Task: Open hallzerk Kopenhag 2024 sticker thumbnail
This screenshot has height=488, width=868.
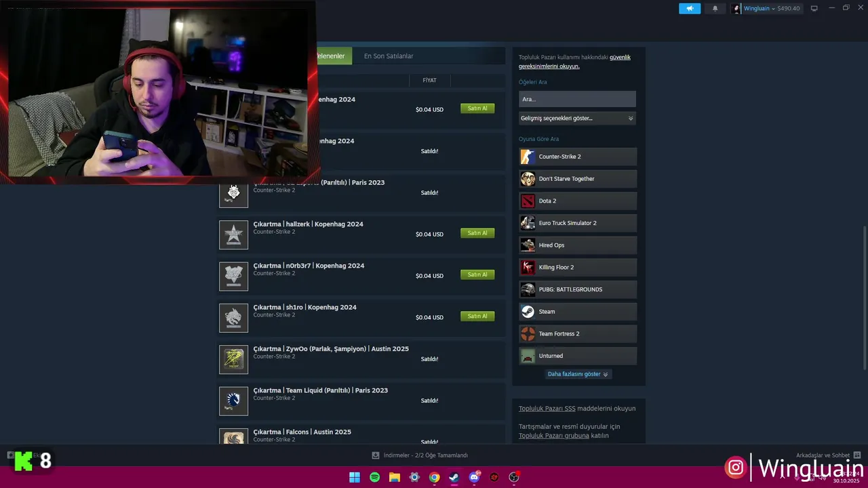Action: [233, 235]
